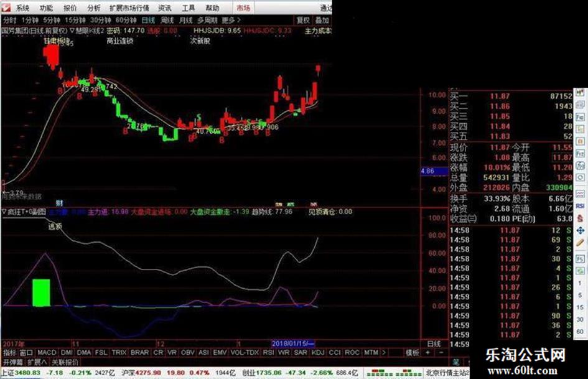
Task: Switch to the 1分钟 period
Action: pyautogui.click(x=30, y=21)
